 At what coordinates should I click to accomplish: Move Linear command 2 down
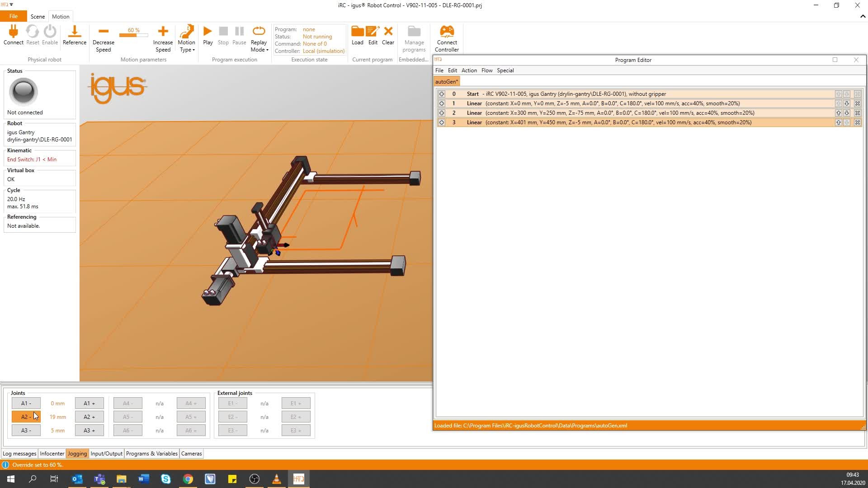coord(847,113)
